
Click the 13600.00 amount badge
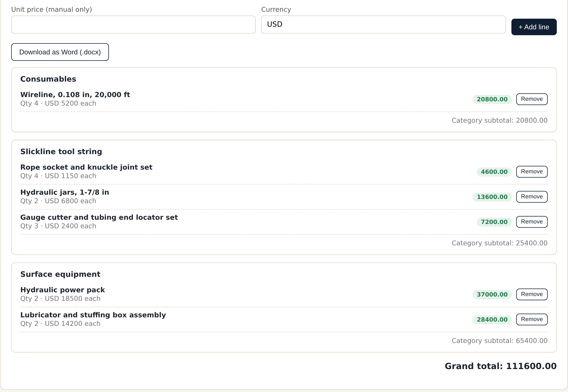pyautogui.click(x=492, y=197)
